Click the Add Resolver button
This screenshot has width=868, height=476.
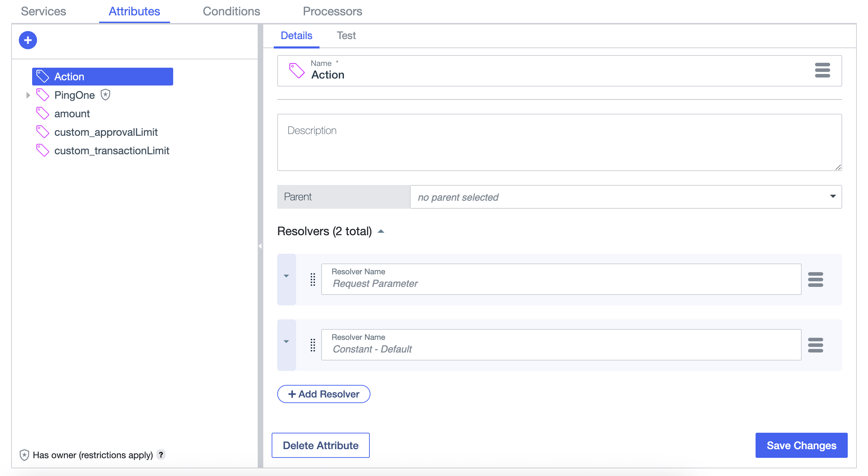[323, 394]
